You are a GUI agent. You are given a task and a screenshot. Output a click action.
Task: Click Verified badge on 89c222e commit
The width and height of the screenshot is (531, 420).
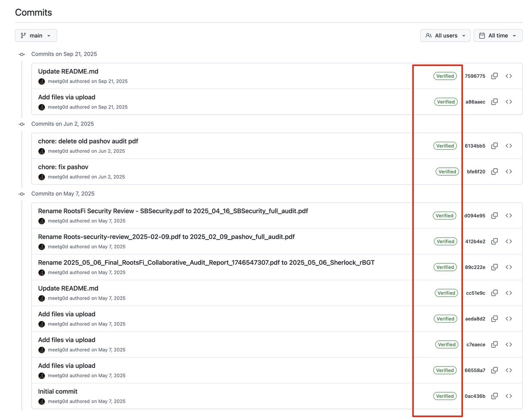click(445, 267)
